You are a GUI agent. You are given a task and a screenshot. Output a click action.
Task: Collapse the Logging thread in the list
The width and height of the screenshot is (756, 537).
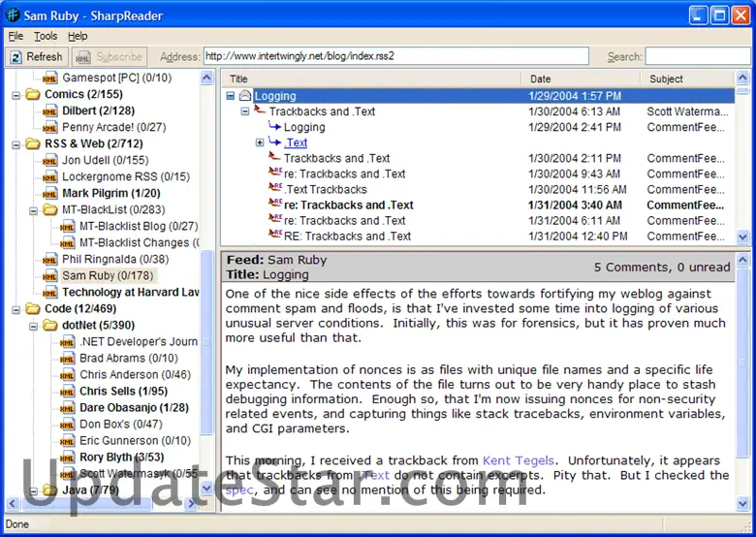click(x=231, y=96)
